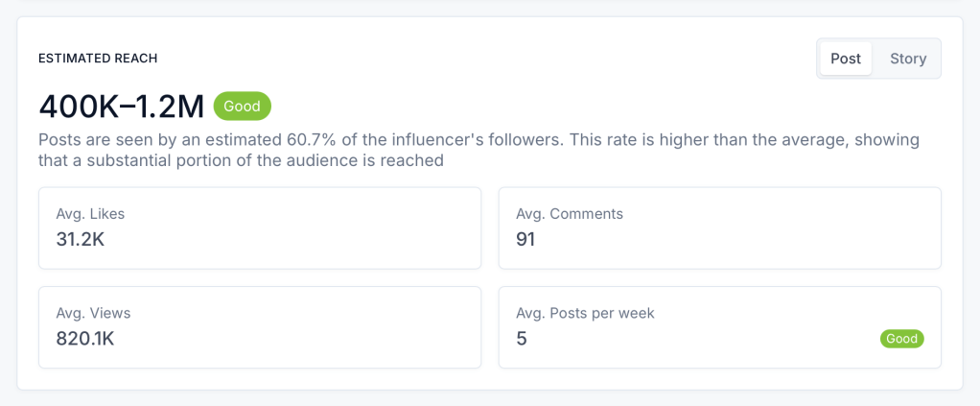Click the 91 comments value
The image size is (980, 406).
point(525,239)
